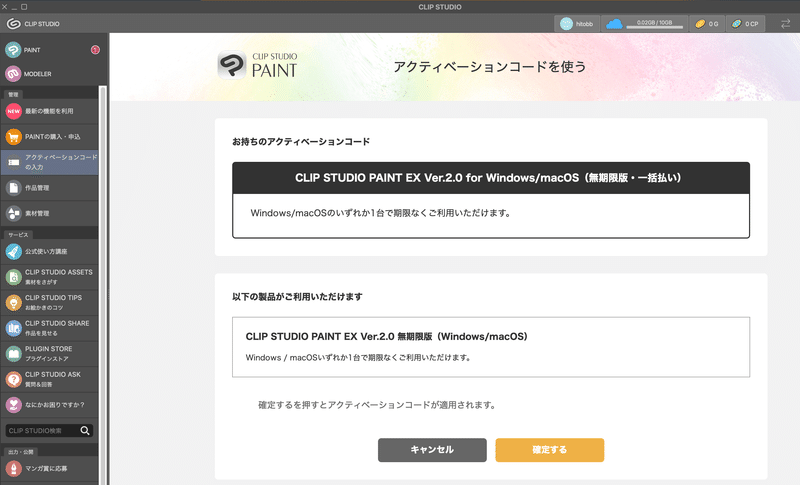Open the works management document icon
800x485 pixels.
click(x=13, y=188)
